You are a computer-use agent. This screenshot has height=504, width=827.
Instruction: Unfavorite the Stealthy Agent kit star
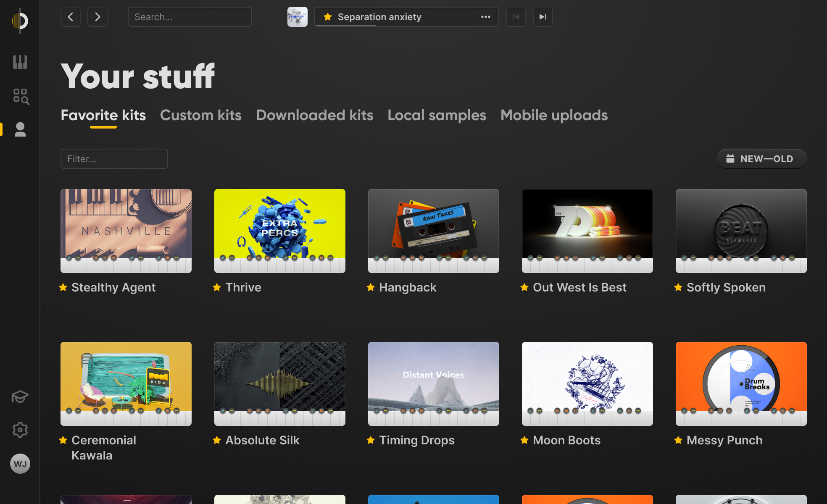point(63,287)
